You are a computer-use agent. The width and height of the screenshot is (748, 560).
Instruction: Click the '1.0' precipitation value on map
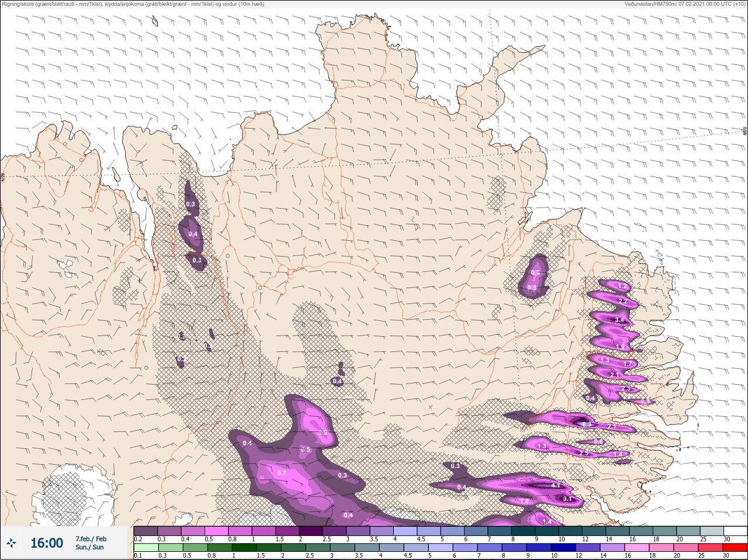pyautogui.click(x=525, y=501)
